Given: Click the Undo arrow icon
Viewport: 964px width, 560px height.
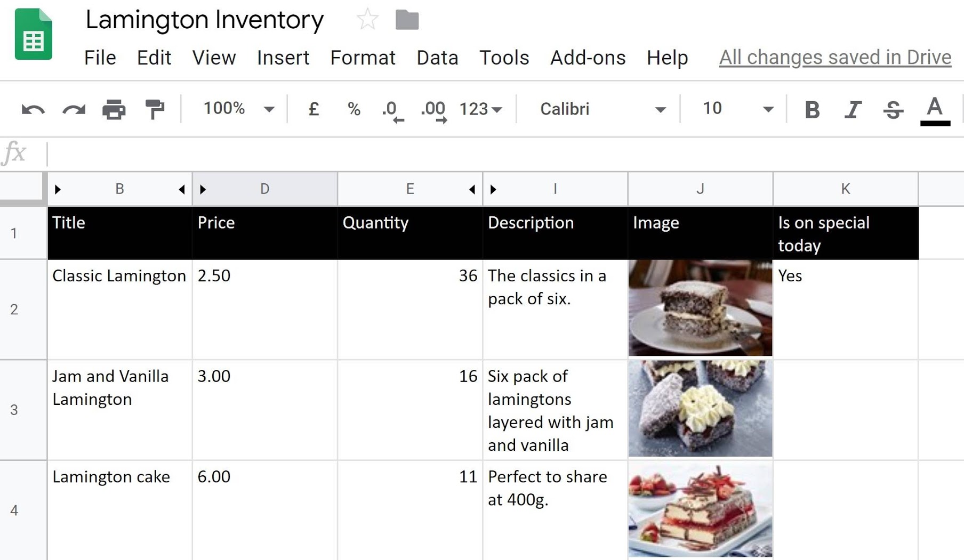Looking at the screenshot, I should coord(33,110).
